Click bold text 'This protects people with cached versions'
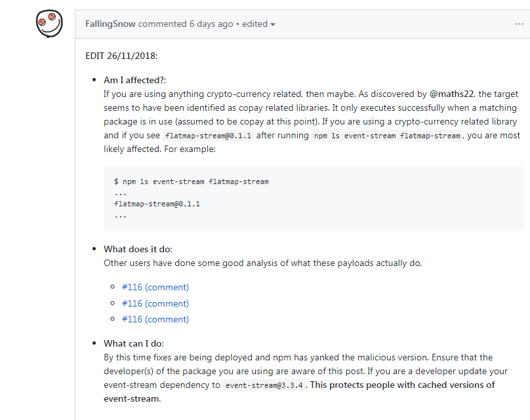This screenshot has height=420, width=530. point(403,385)
